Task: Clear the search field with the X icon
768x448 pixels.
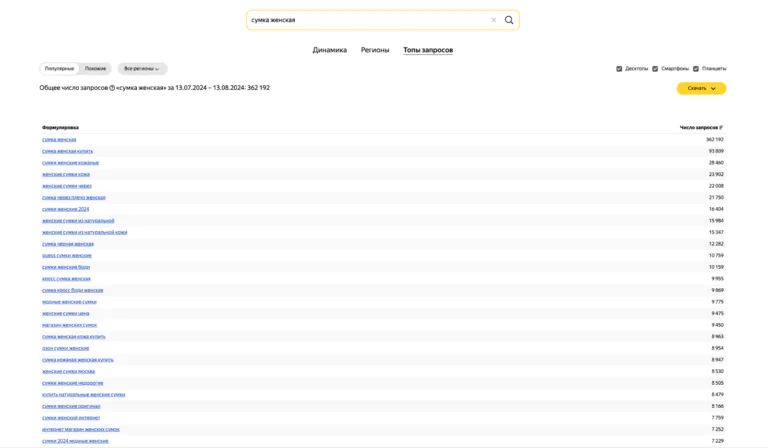Action: click(x=493, y=20)
